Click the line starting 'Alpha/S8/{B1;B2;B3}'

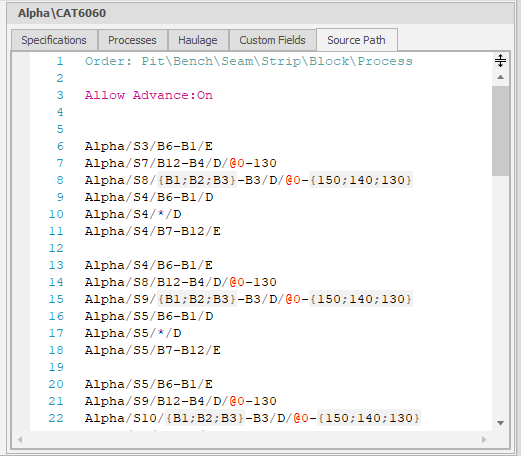point(249,180)
